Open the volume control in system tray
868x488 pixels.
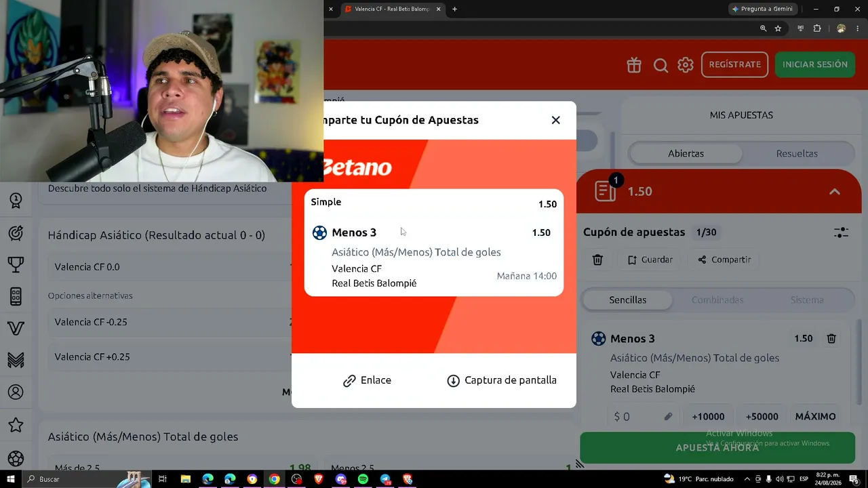779,479
